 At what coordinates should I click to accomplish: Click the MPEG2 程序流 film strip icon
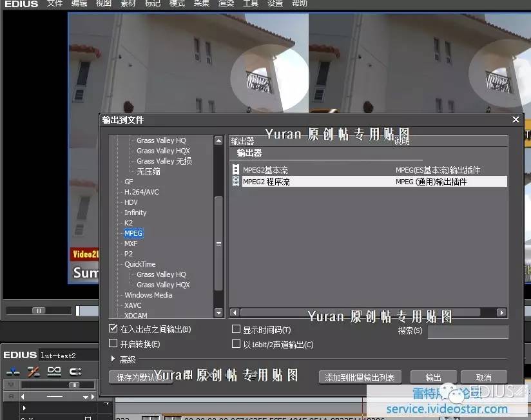pyautogui.click(x=236, y=182)
